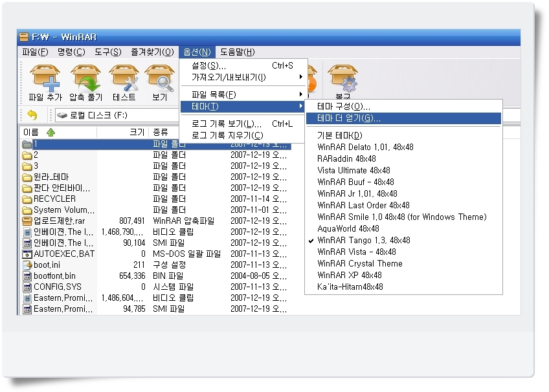Image resolution: width=549 pixels, height=392 pixels.
Task: Select Eastern.Promi... 비디오 클립 file row
Action: click(x=156, y=298)
